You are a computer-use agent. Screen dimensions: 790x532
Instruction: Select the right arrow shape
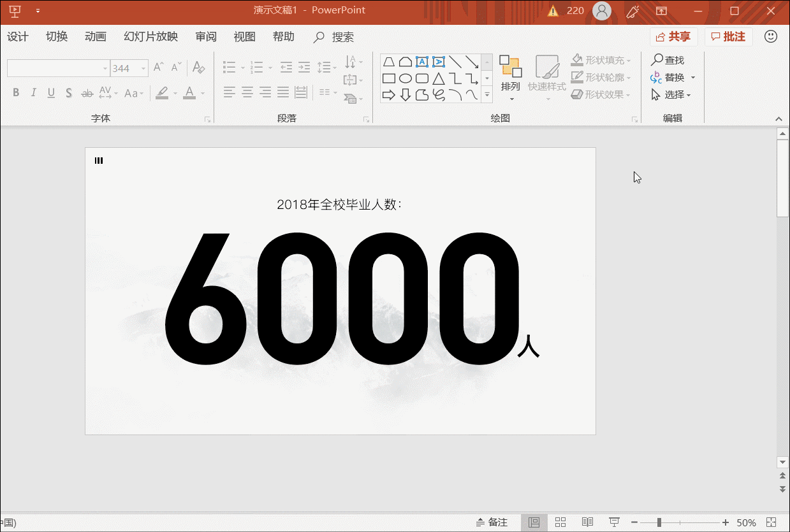[x=388, y=96]
